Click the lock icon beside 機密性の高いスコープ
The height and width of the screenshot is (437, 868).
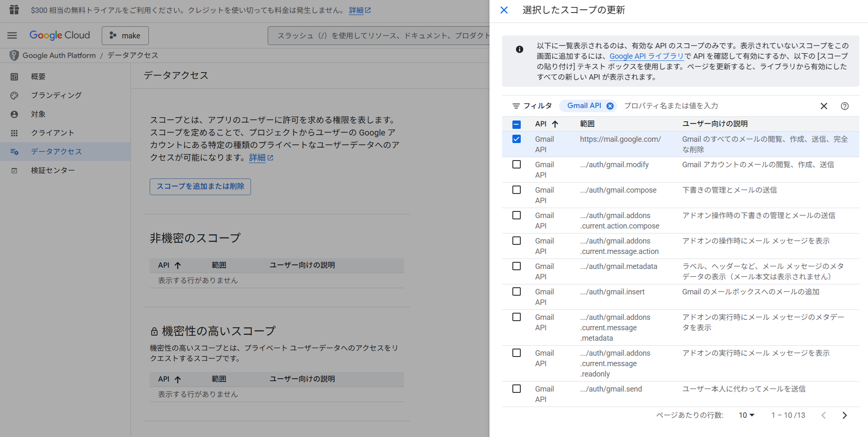coord(154,332)
